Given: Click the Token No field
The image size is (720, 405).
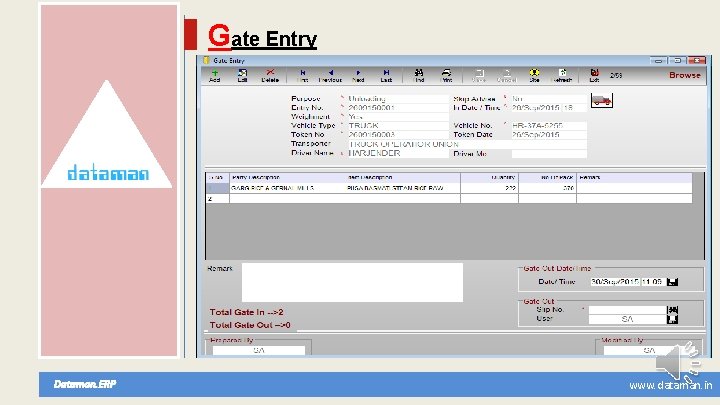Looking at the screenshot, I should click(398, 135).
